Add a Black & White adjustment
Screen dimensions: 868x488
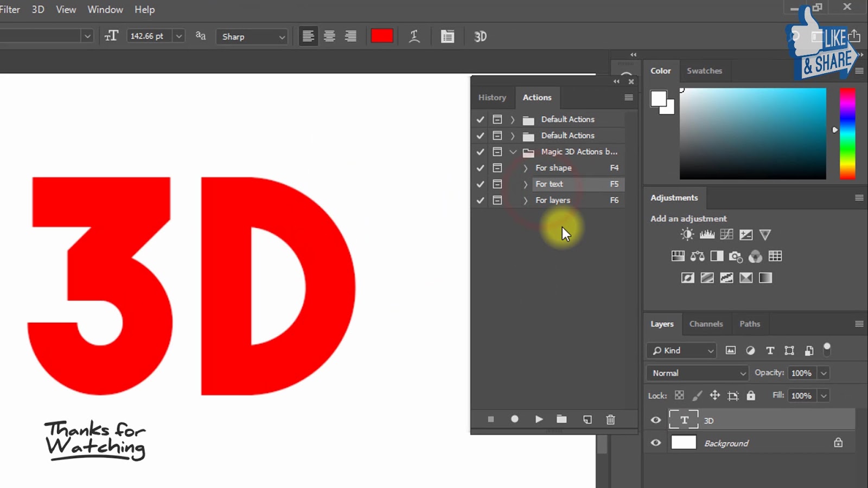[716, 256]
